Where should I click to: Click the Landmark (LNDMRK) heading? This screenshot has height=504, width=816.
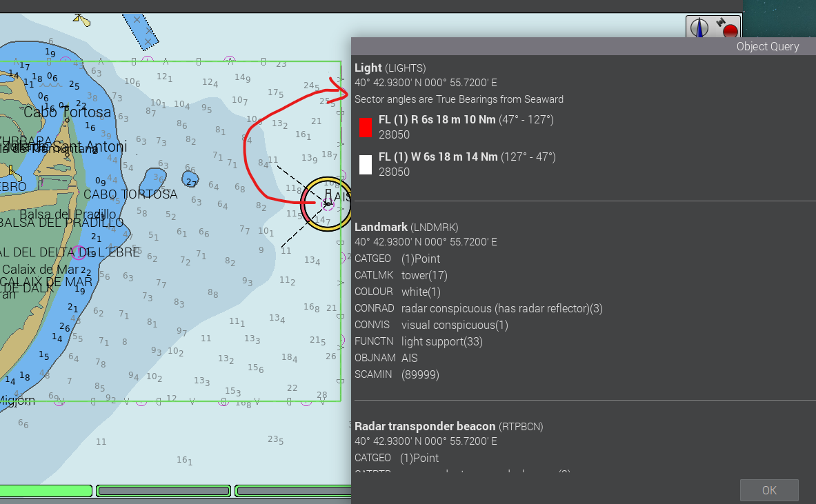point(406,228)
